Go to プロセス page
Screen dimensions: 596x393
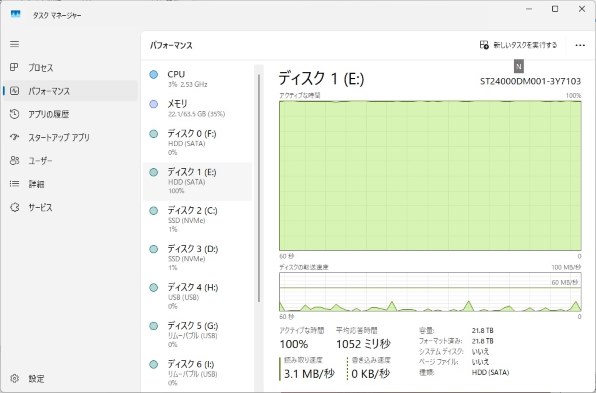tap(70, 68)
